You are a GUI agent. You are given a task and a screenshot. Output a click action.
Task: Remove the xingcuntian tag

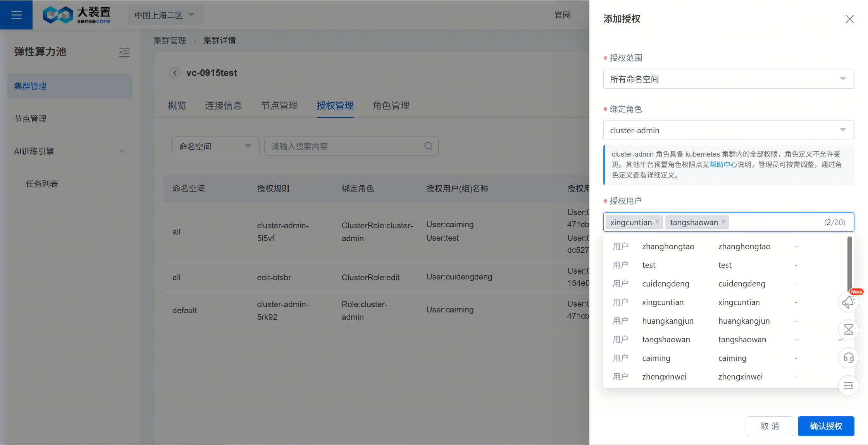click(x=657, y=222)
